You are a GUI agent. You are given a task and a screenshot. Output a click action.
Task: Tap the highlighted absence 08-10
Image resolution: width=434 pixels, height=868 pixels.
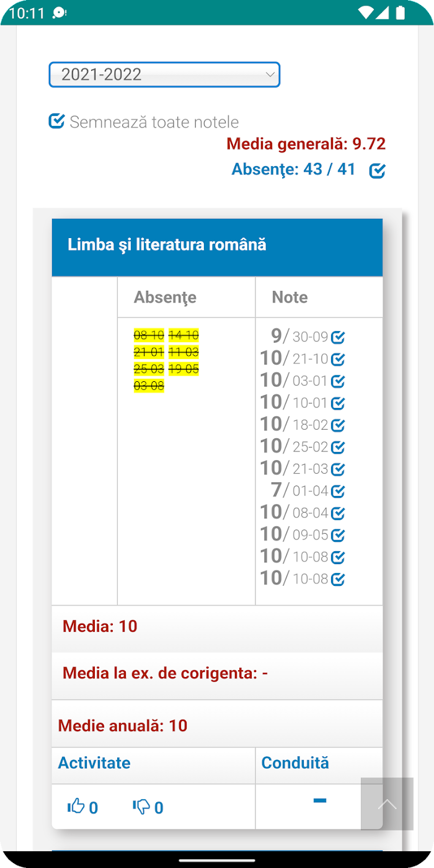(x=149, y=335)
